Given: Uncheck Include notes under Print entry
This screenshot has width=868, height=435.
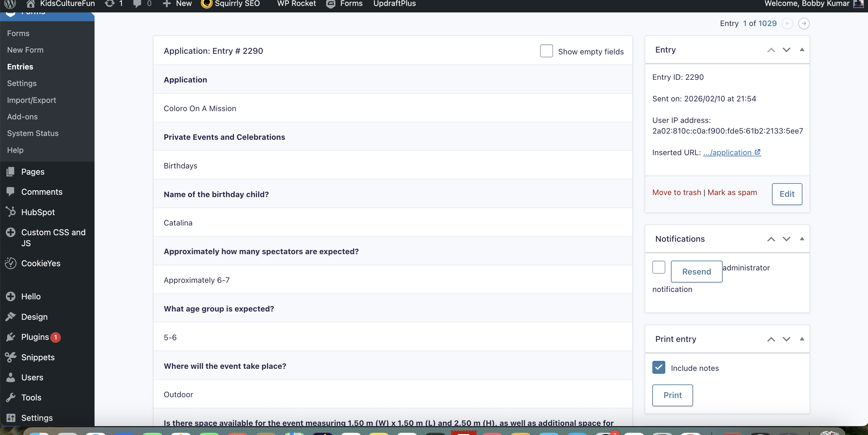Looking at the screenshot, I should pos(659,367).
